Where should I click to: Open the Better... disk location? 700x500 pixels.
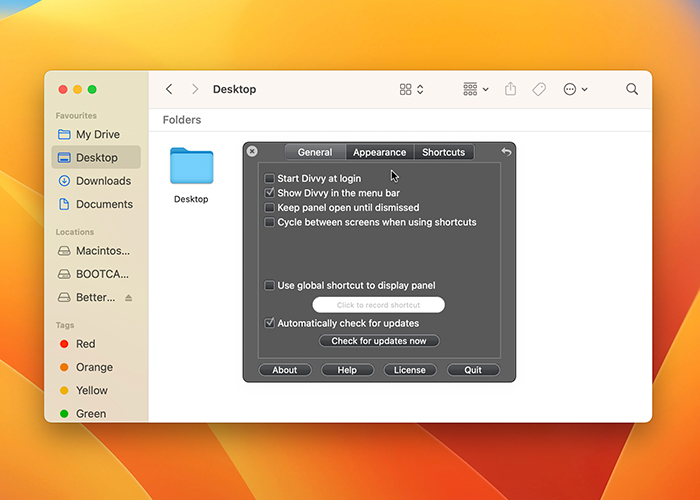96,297
